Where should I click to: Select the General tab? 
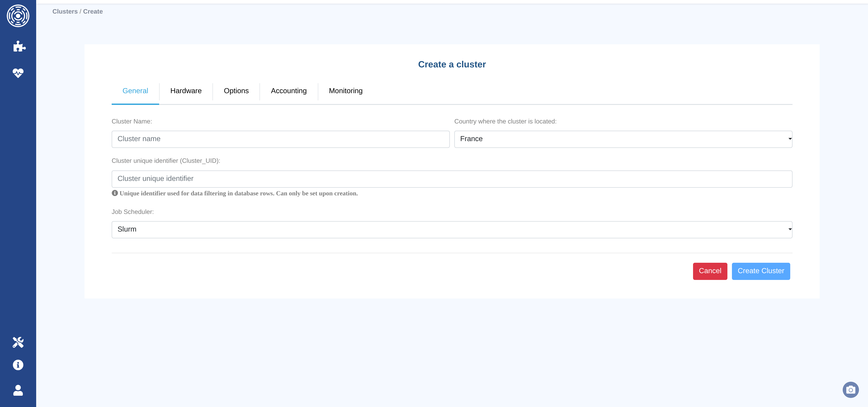pos(135,91)
